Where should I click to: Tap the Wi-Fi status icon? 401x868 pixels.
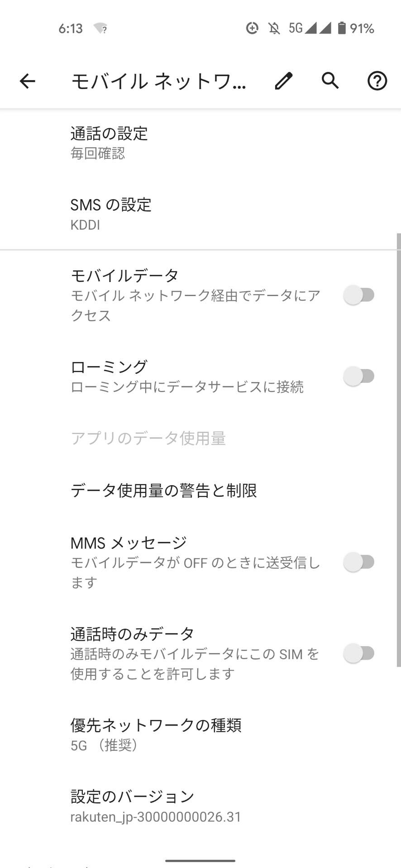pos(100,29)
